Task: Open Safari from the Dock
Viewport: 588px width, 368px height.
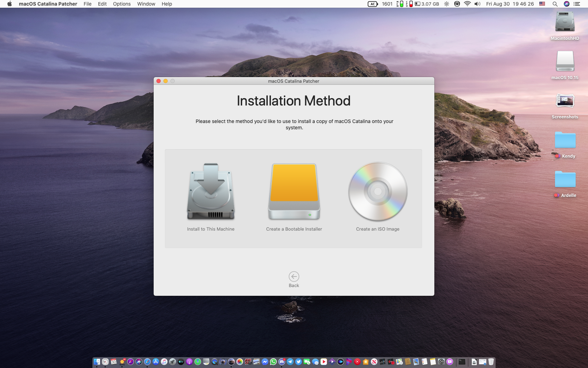Action: pos(147,362)
